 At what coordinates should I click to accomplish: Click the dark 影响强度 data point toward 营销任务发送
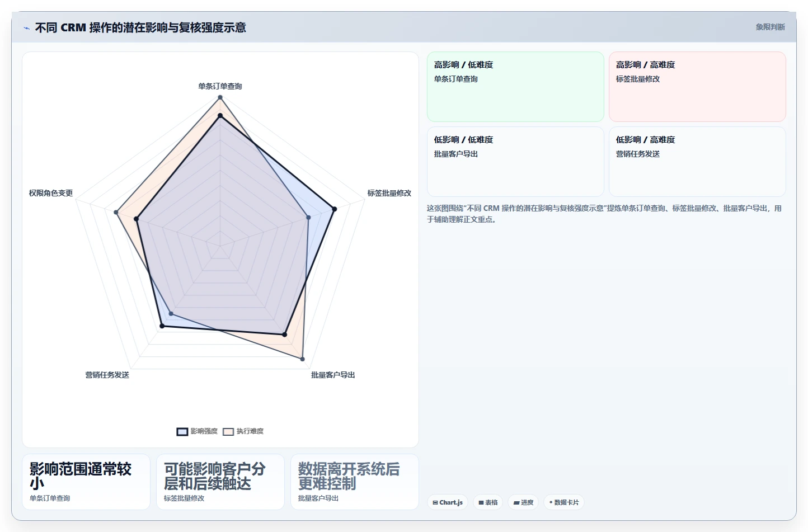162,326
